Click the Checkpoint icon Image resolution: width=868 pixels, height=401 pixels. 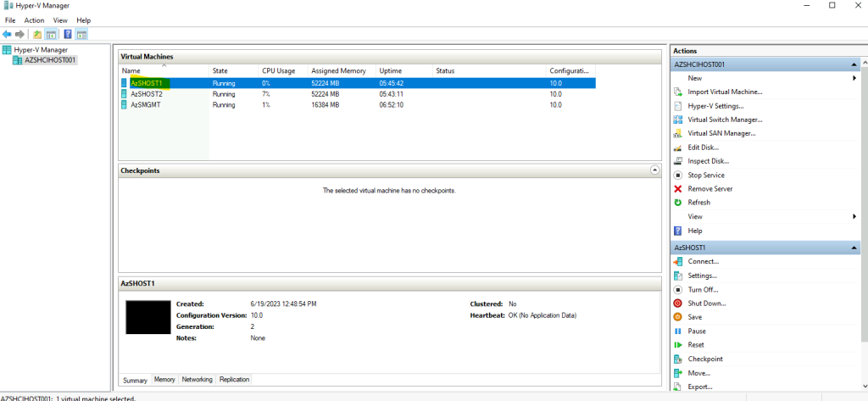pyautogui.click(x=677, y=359)
